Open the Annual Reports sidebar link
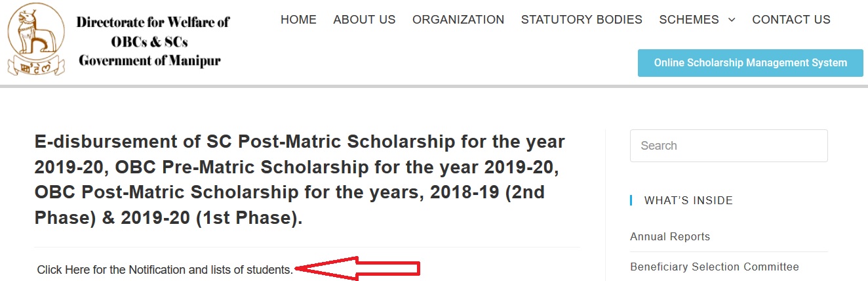The image size is (868, 281). click(x=670, y=236)
